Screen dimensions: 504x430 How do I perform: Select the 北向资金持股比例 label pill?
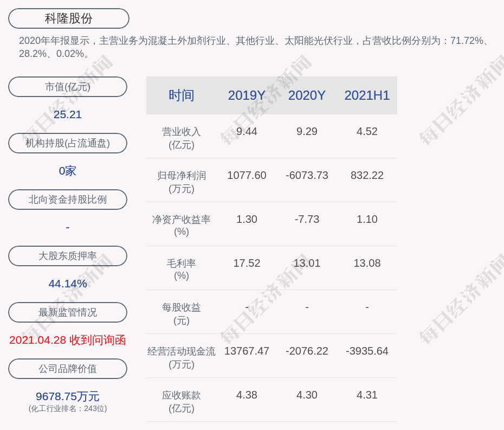pyautogui.click(x=68, y=200)
